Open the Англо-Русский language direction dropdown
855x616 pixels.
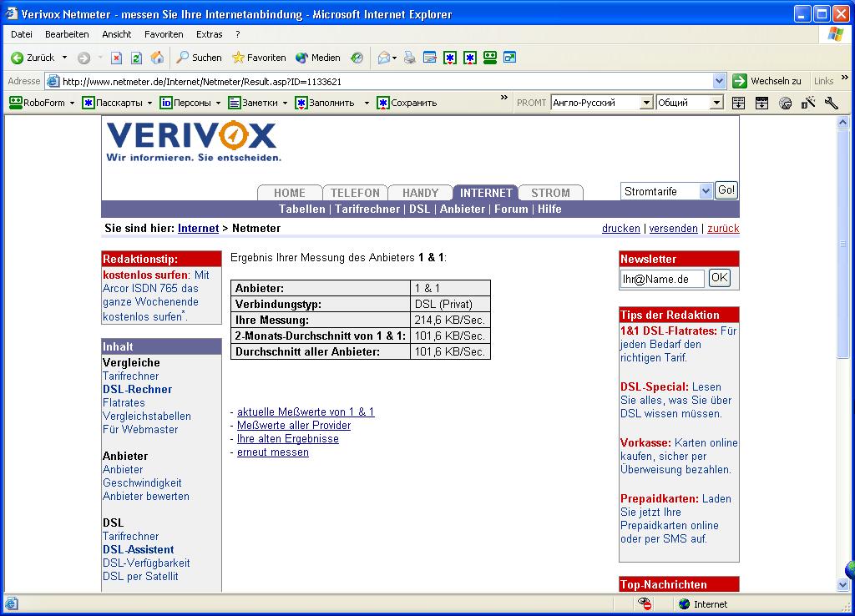[646, 103]
